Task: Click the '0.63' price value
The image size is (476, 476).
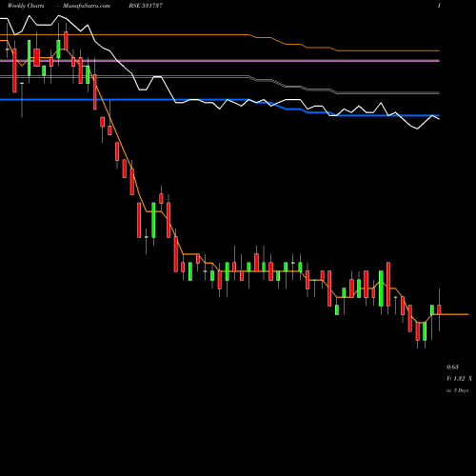Action: point(452,367)
